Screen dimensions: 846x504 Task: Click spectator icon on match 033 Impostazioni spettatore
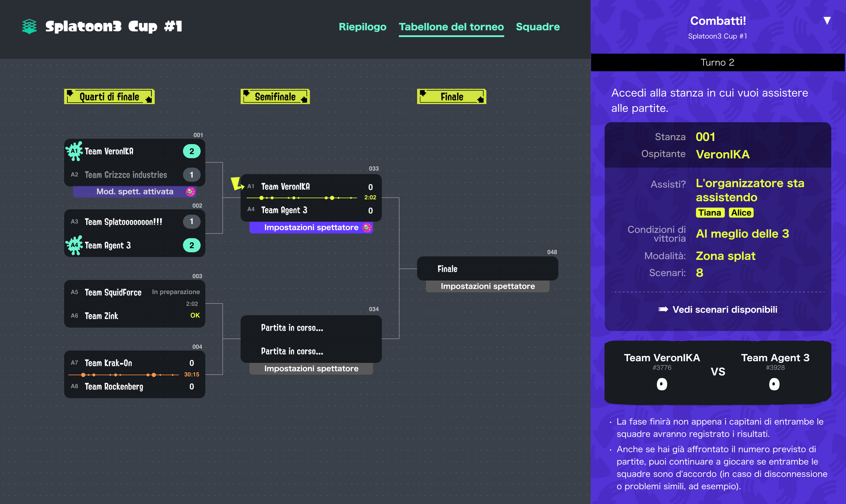pos(367,228)
